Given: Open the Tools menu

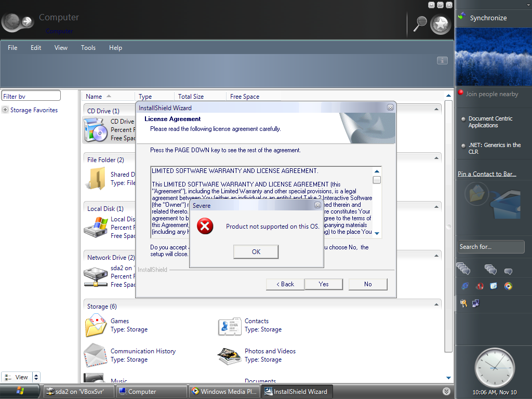Looking at the screenshot, I should point(88,48).
